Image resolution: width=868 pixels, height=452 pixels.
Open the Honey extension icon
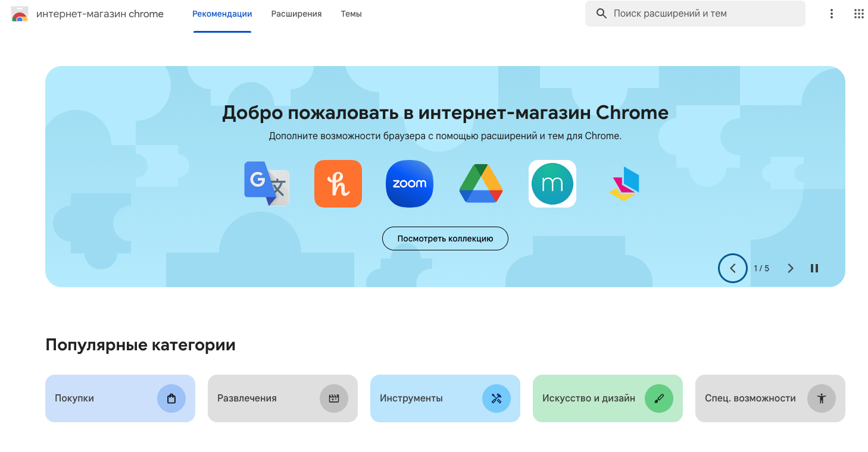tap(338, 184)
